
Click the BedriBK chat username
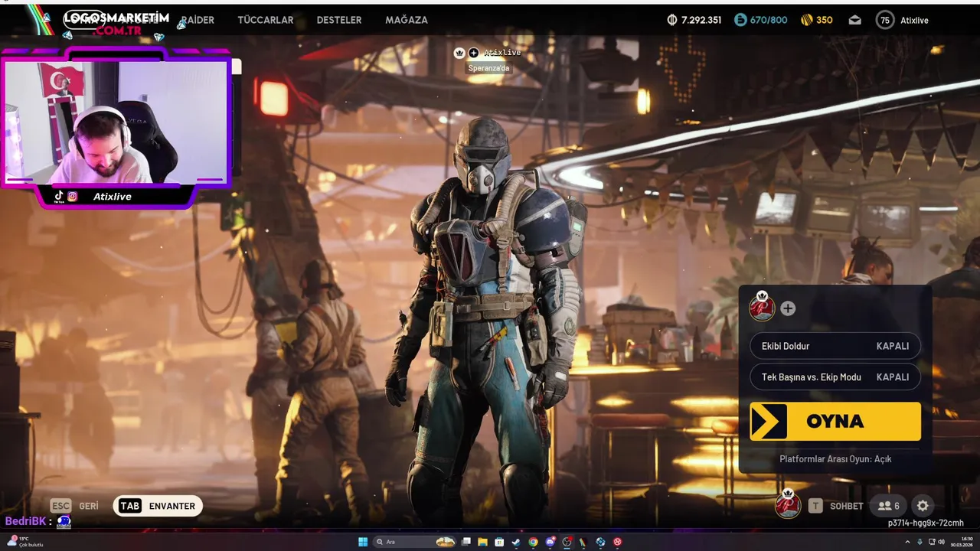click(25, 521)
